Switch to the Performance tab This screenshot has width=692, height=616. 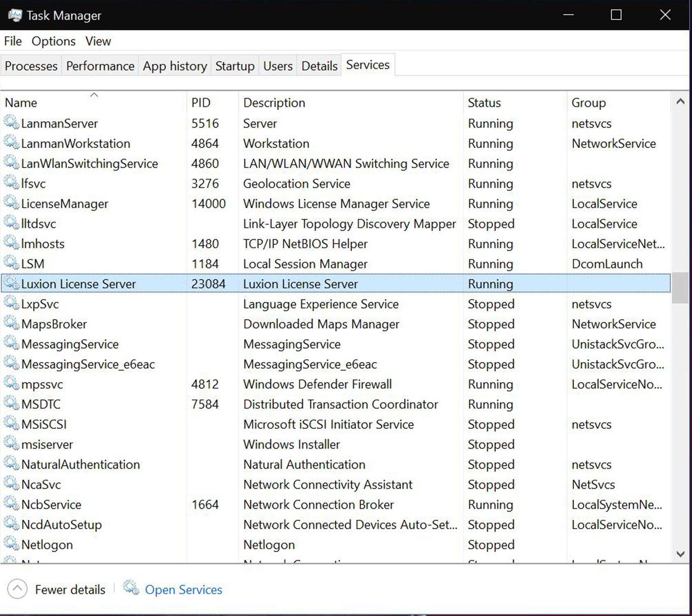100,66
